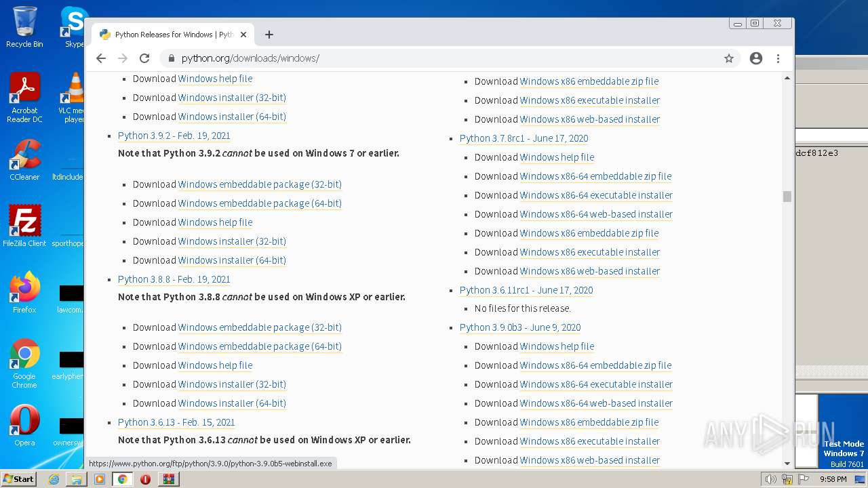The height and width of the screenshot is (488, 868).
Task: Open the CCleaner desktop icon
Action: (x=24, y=160)
